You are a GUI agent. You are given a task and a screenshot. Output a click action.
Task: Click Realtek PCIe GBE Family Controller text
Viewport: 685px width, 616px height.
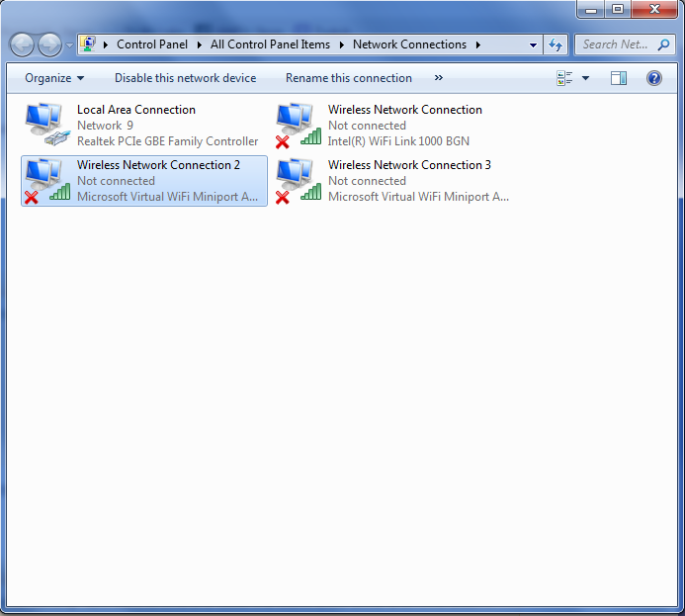167,141
